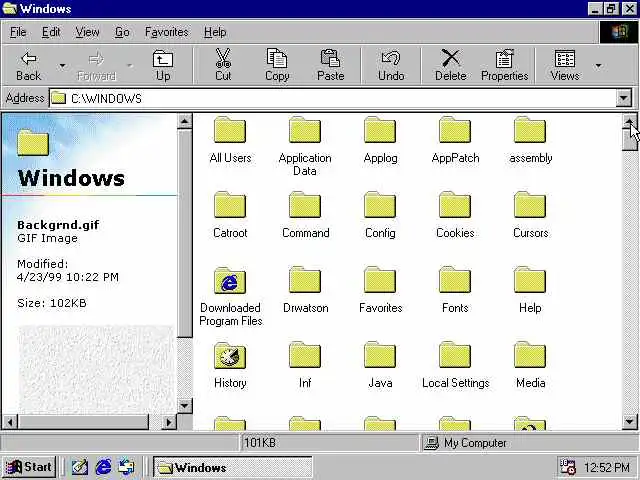
Task: Select the Applog folder
Action: (x=380, y=140)
